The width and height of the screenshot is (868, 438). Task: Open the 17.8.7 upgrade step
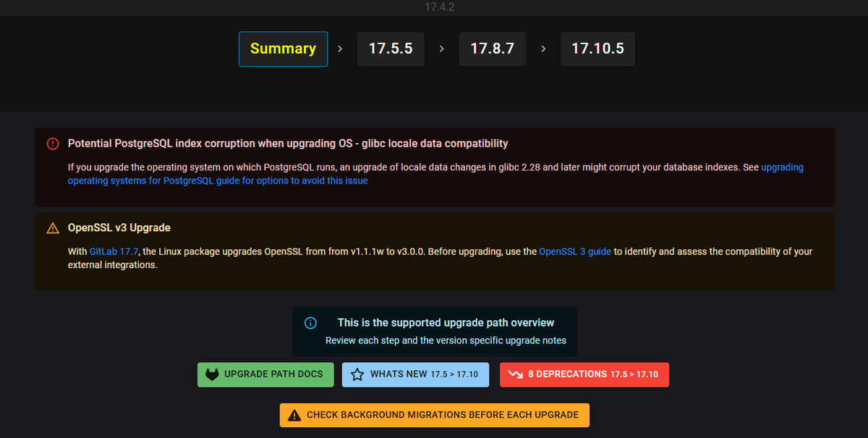492,49
